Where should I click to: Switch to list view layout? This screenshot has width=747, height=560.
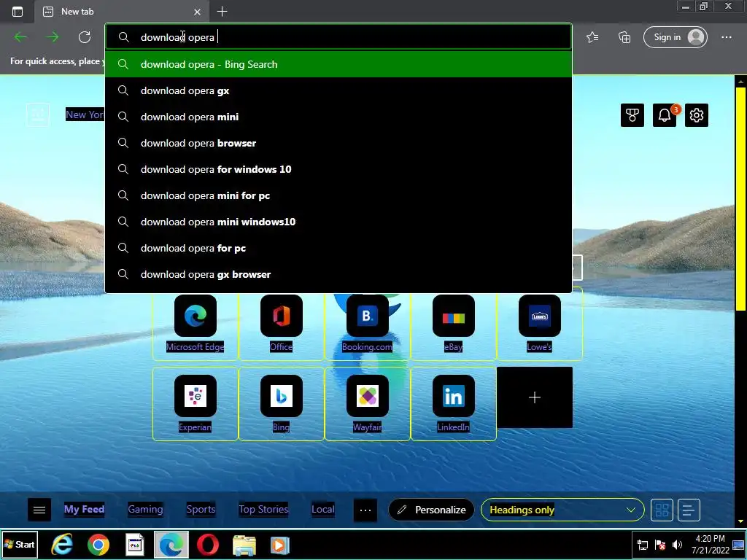[x=689, y=510]
